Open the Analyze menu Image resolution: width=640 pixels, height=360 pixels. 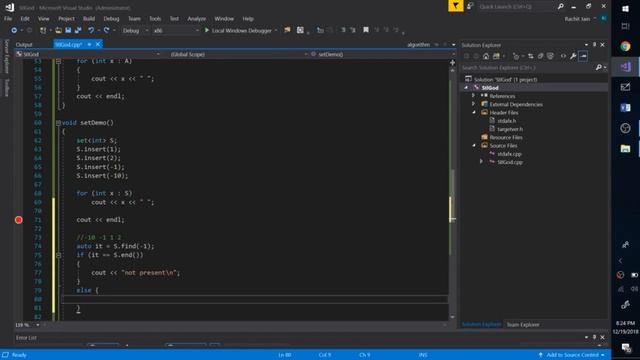point(197,19)
